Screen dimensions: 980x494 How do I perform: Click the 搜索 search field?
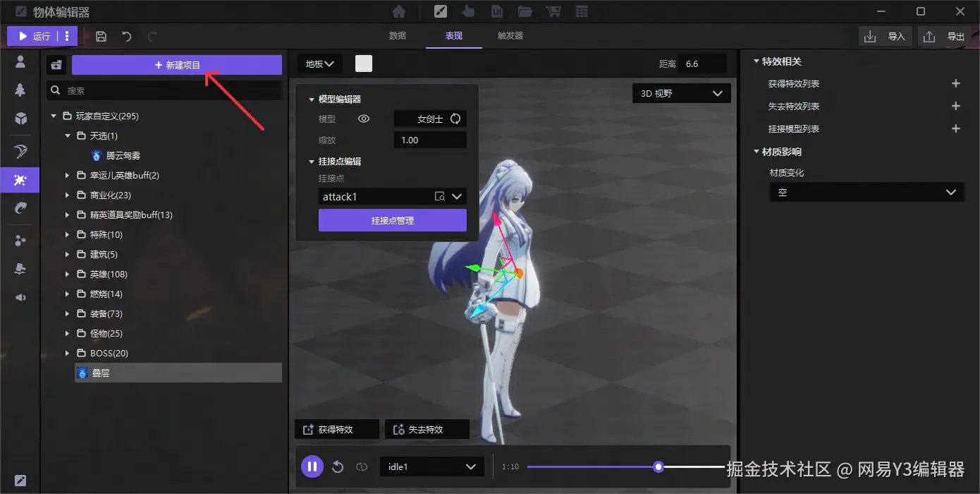(164, 90)
